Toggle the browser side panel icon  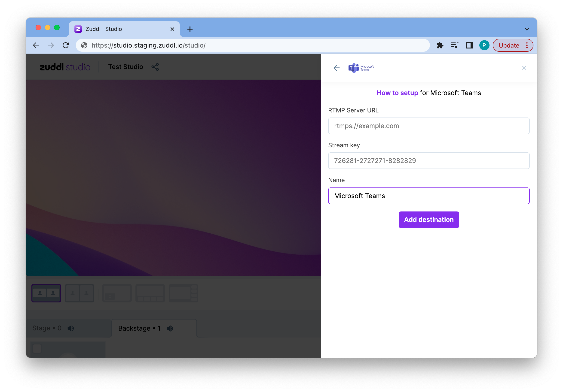(469, 45)
